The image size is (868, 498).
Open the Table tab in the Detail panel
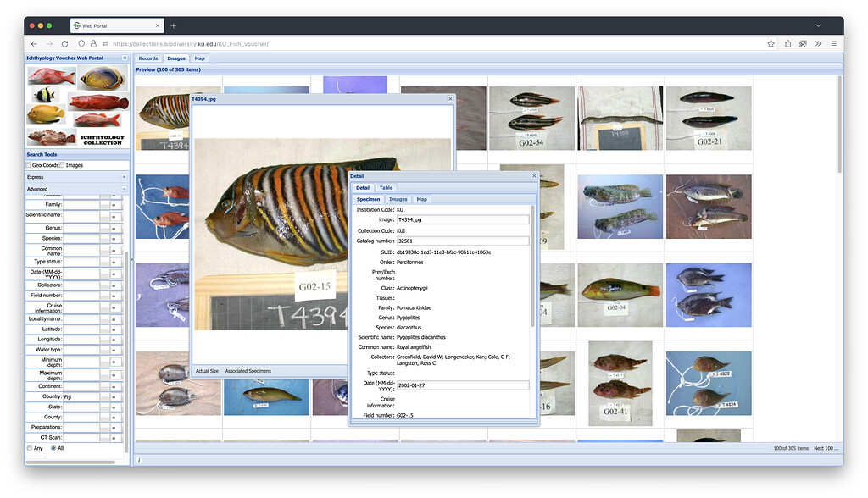click(386, 187)
